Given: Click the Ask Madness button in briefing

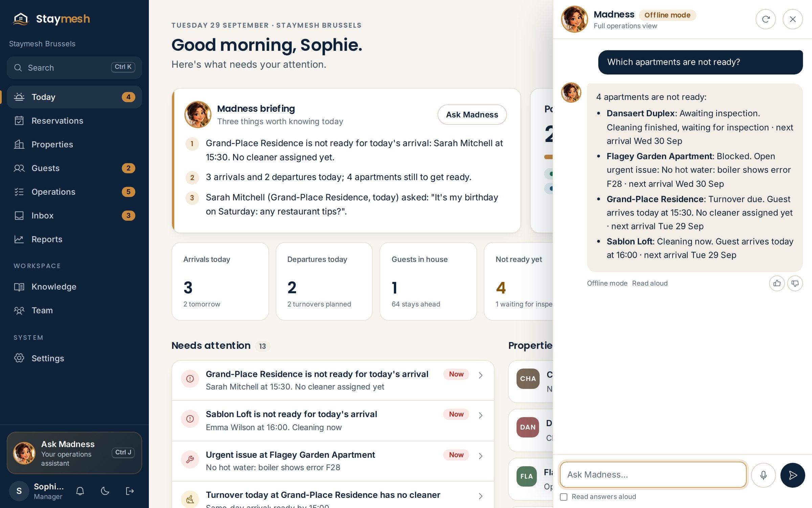Looking at the screenshot, I should (472, 115).
